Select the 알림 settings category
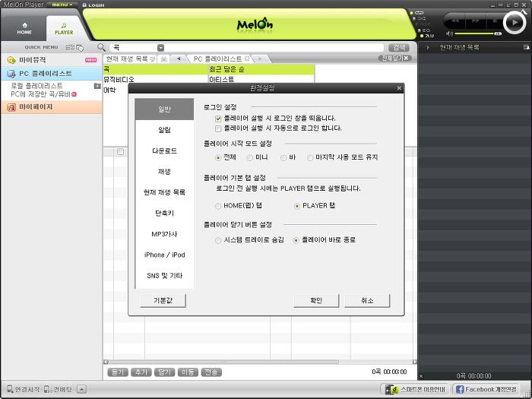Image resolution: width=532 pixels, height=399 pixels. pos(165,130)
